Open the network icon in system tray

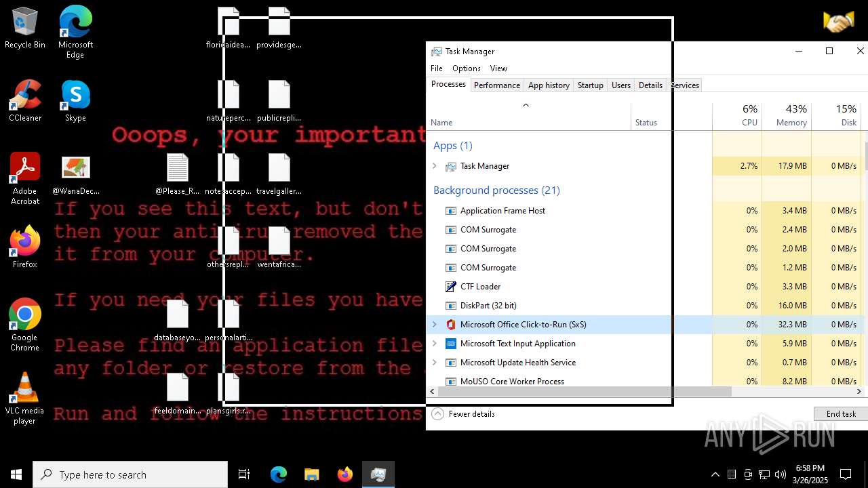click(764, 474)
